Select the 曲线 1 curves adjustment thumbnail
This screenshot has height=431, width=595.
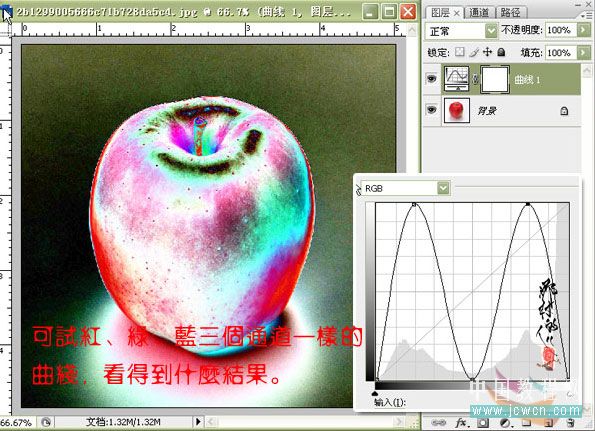(x=456, y=79)
